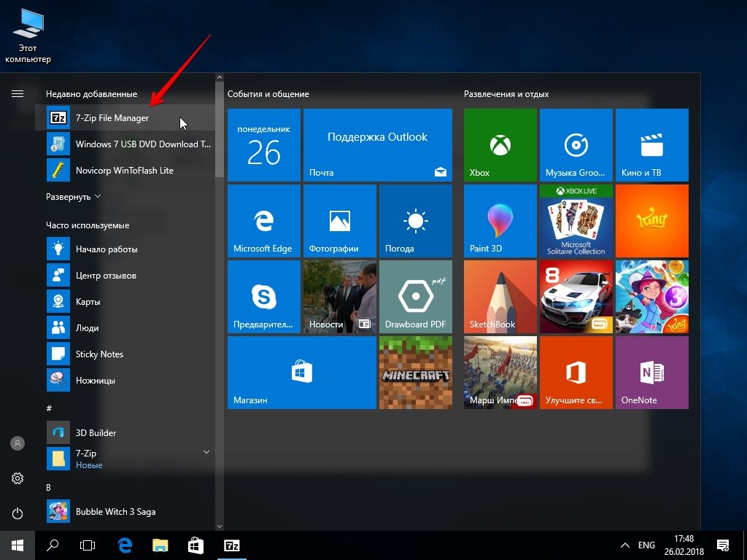Open Музыка Groove tile
The width and height of the screenshot is (747, 560).
(x=576, y=145)
